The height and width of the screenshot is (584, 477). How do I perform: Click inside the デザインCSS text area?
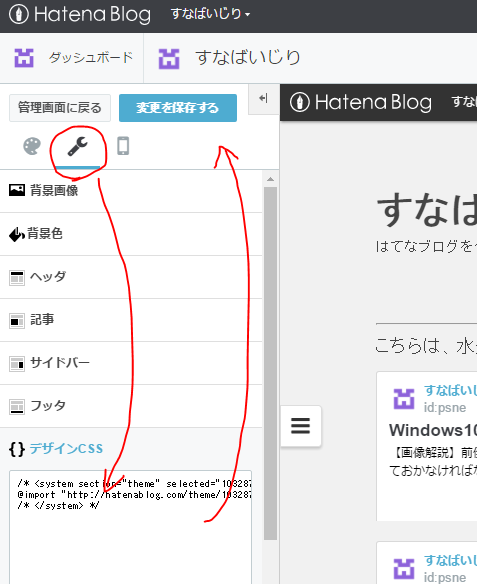point(130,527)
